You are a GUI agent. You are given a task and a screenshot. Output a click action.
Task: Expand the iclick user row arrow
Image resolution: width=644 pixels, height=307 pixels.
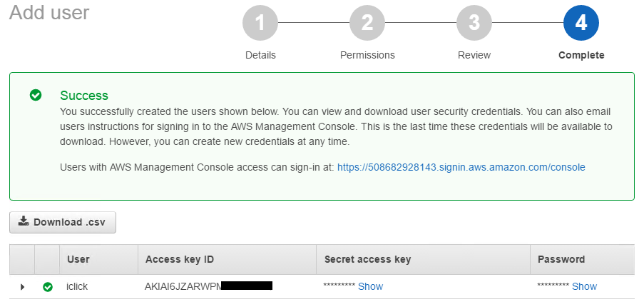22,287
